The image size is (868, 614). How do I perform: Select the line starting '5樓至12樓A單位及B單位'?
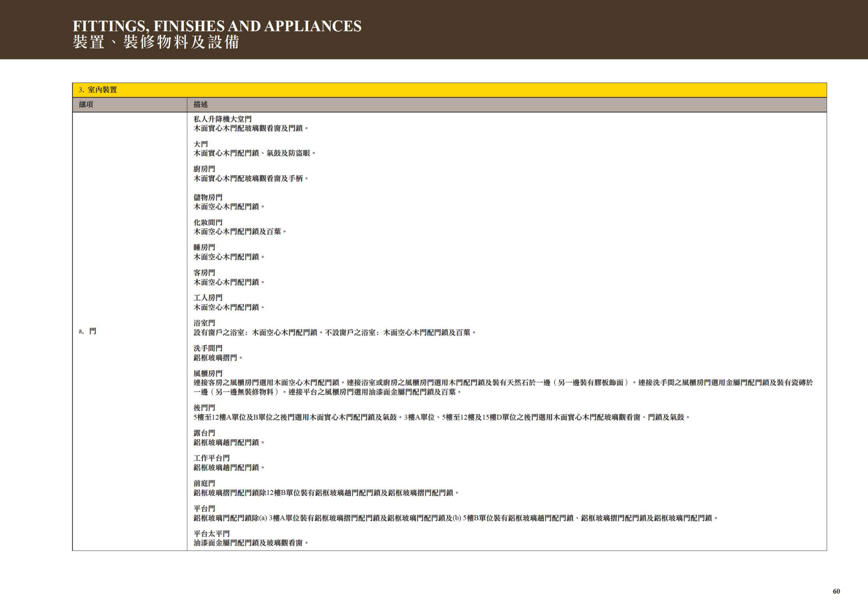(x=442, y=417)
